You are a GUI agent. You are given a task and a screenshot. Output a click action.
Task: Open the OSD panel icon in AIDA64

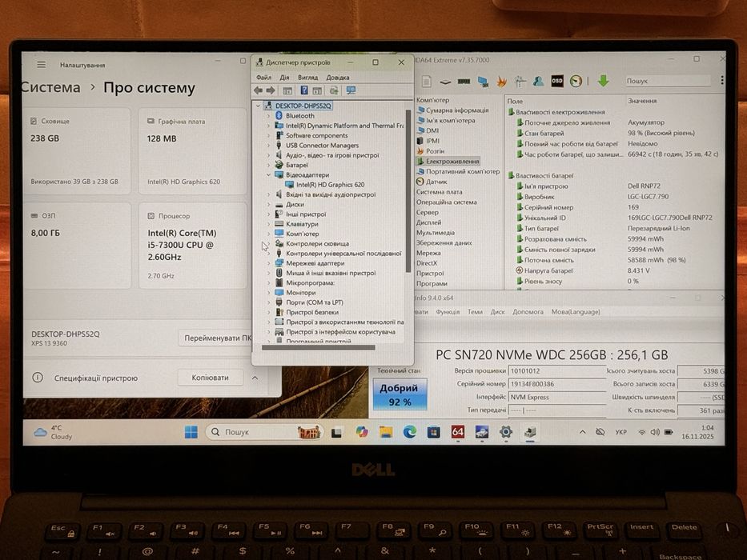(x=557, y=82)
